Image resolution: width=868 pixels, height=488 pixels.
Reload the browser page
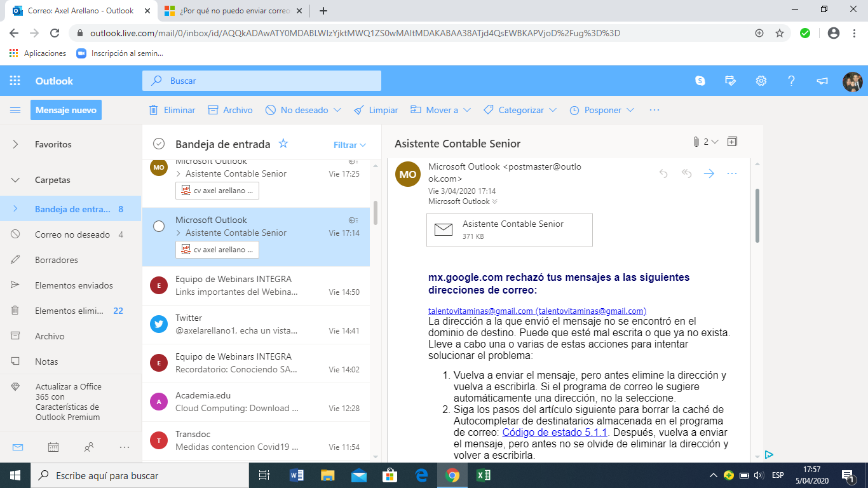tap(55, 33)
